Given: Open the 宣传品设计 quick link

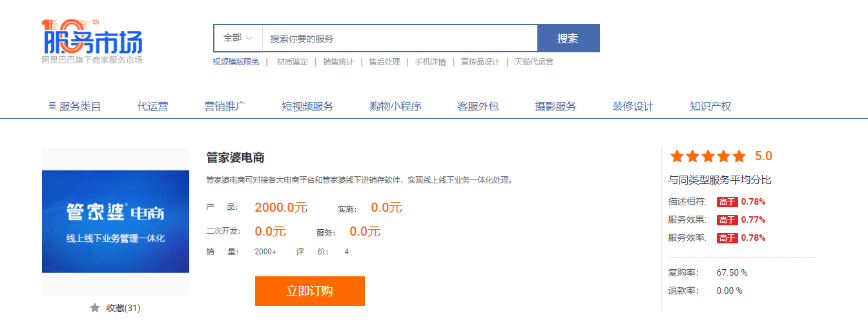Looking at the screenshot, I should click(480, 62).
